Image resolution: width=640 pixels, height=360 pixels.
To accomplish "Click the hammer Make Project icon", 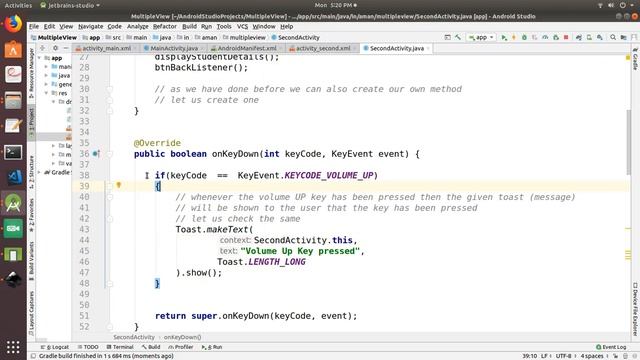I will (x=458, y=38).
